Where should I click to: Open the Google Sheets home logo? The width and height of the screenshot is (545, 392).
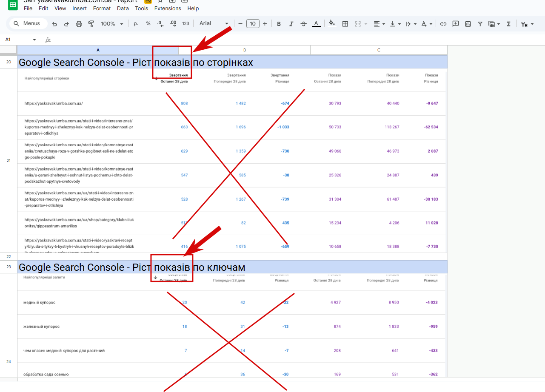pyautogui.click(x=13, y=5)
